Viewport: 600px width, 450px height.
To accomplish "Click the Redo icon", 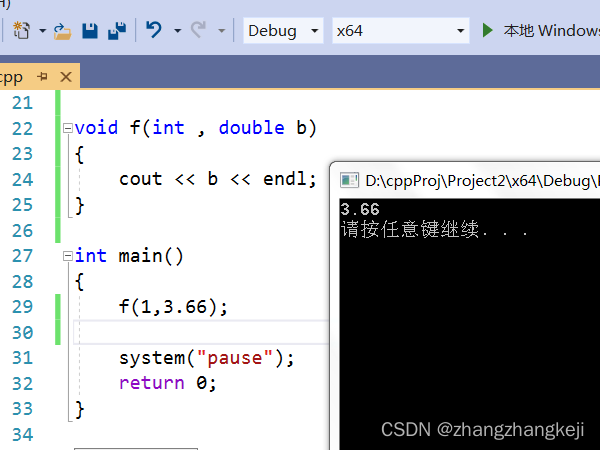I will tap(198, 30).
